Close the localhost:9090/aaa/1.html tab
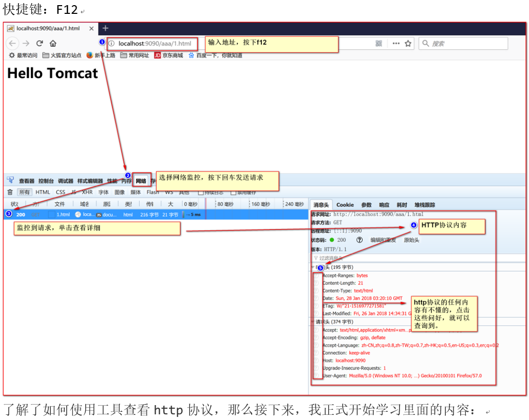Screen dimensions: 529x420 coord(91,29)
